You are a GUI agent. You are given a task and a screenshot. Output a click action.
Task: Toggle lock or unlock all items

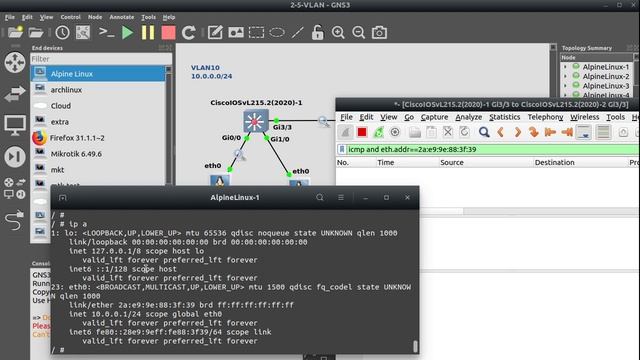317,32
